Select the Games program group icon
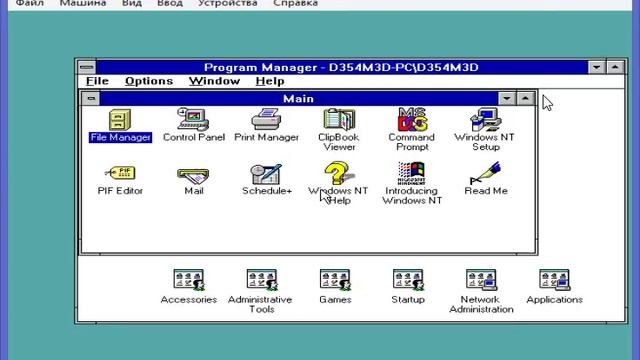 click(335, 280)
